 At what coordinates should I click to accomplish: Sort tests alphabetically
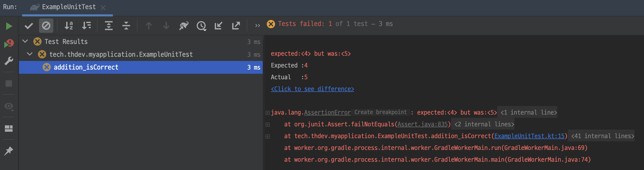click(69, 26)
